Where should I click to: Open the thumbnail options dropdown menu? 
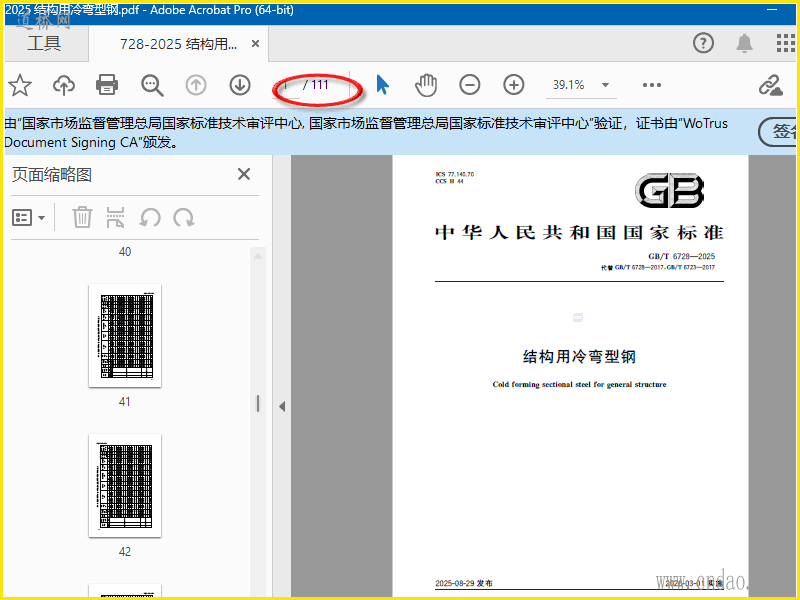point(29,218)
